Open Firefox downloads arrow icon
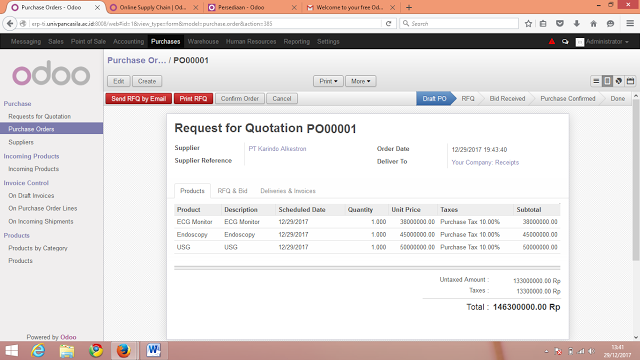This screenshot has height=360, width=640. point(577,24)
